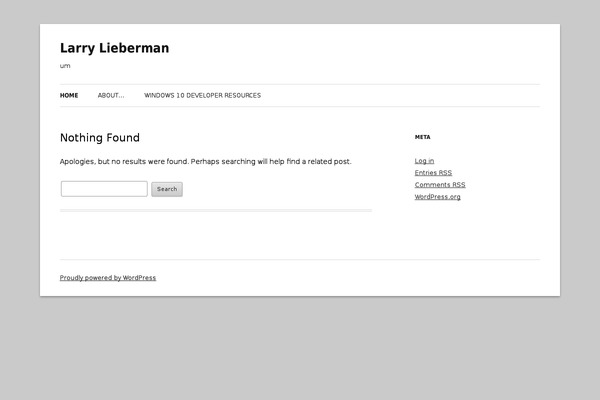Click the Larry Lieberman site title
This screenshot has height=400, width=600.
tap(114, 48)
